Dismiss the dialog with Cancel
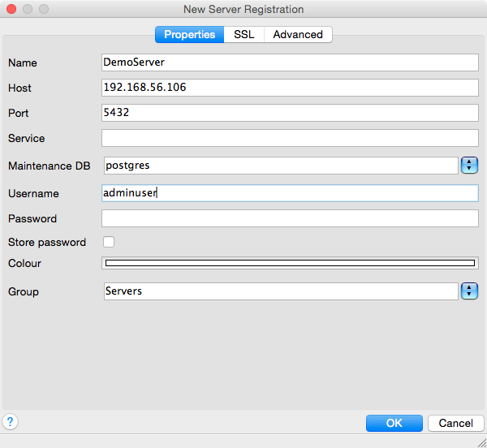487x448 pixels. pos(455,423)
